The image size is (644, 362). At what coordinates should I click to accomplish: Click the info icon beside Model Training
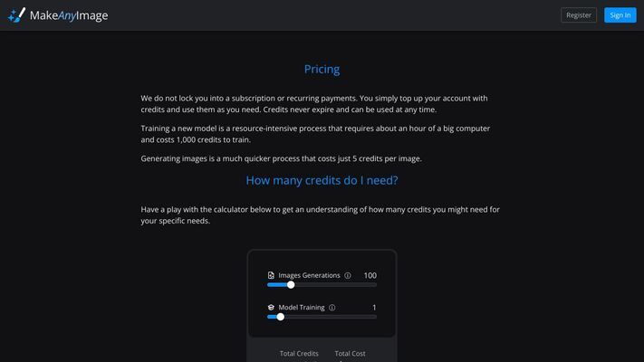tap(332, 308)
